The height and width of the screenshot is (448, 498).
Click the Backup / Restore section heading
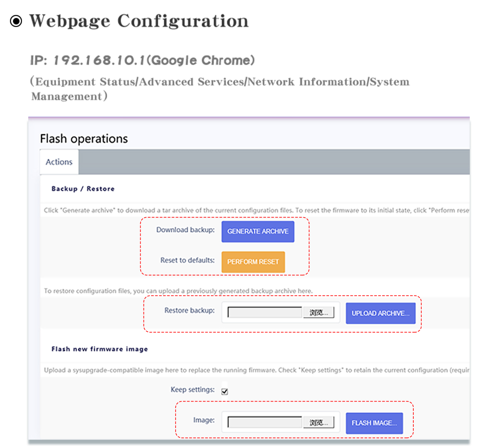[83, 189]
